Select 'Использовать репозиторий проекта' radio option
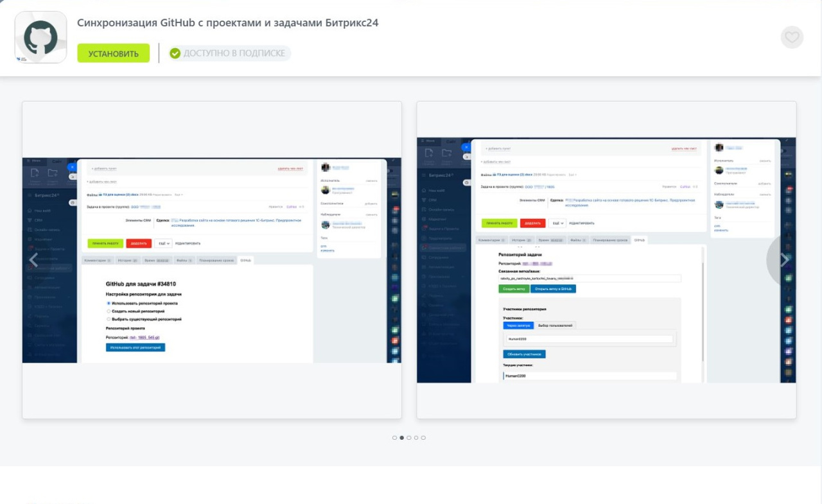Viewport: 822px width, 504px height. pyautogui.click(x=109, y=302)
